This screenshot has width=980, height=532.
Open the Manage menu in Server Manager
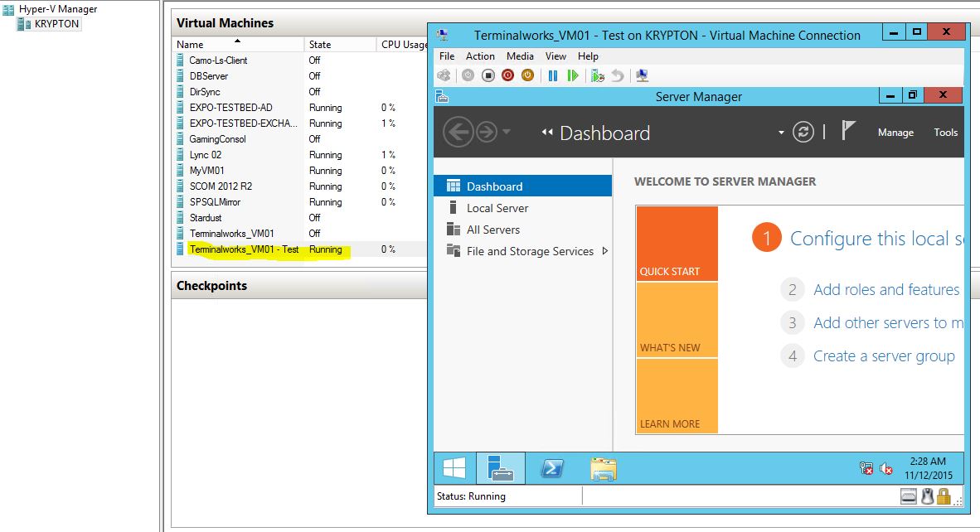[x=895, y=133]
